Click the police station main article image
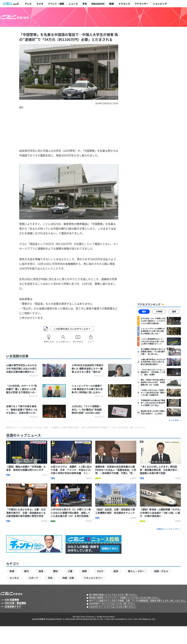 (x=69, y=72)
